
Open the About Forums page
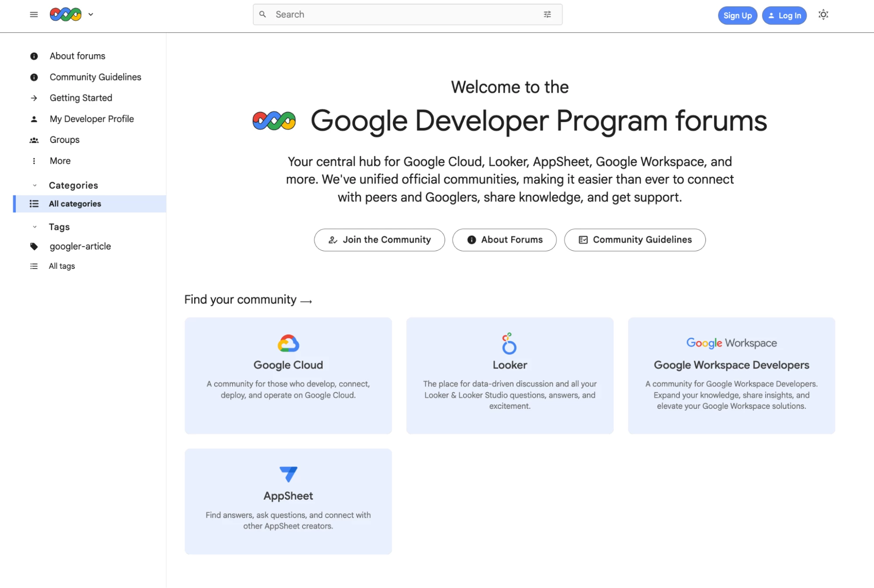point(504,240)
